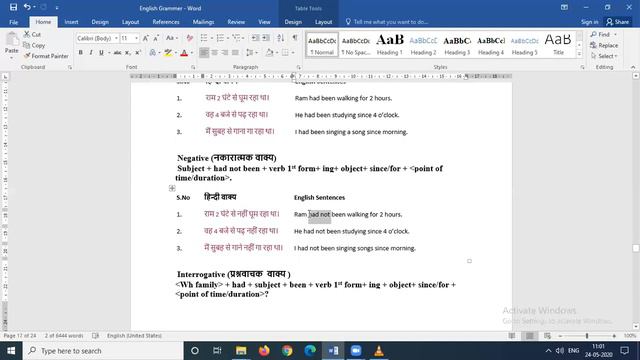Image resolution: width=640 pixels, height=360 pixels.
Task: Center align text
Action: tap(214, 53)
